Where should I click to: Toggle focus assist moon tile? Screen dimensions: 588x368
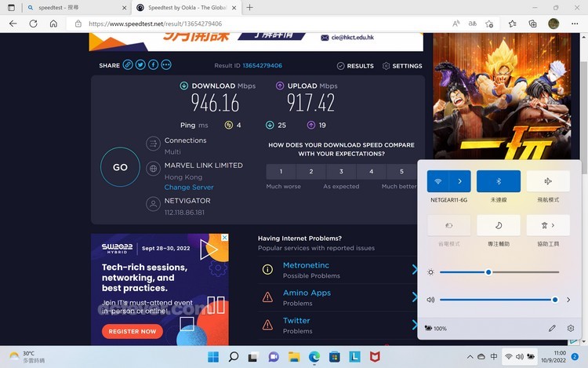click(499, 225)
